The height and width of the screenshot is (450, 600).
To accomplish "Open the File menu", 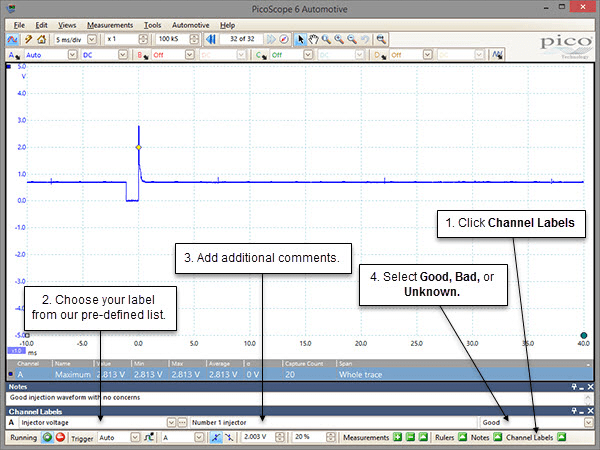I will 19,25.
